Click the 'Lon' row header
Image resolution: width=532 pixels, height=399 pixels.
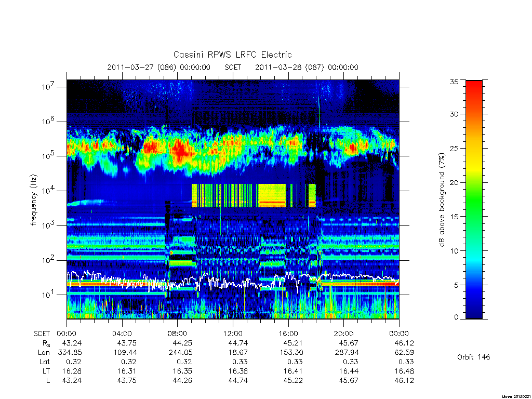pyautogui.click(x=44, y=353)
